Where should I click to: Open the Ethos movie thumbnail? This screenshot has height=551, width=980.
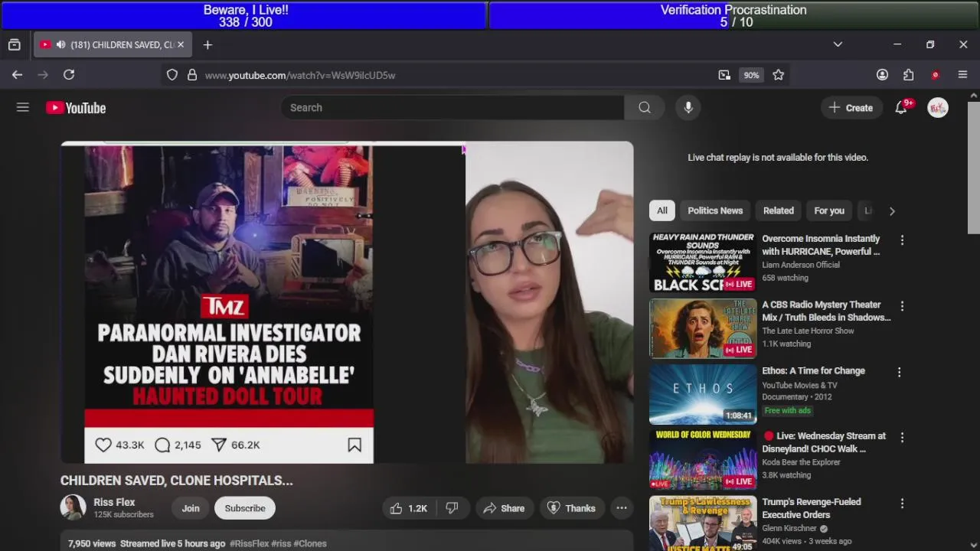click(703, 394)
